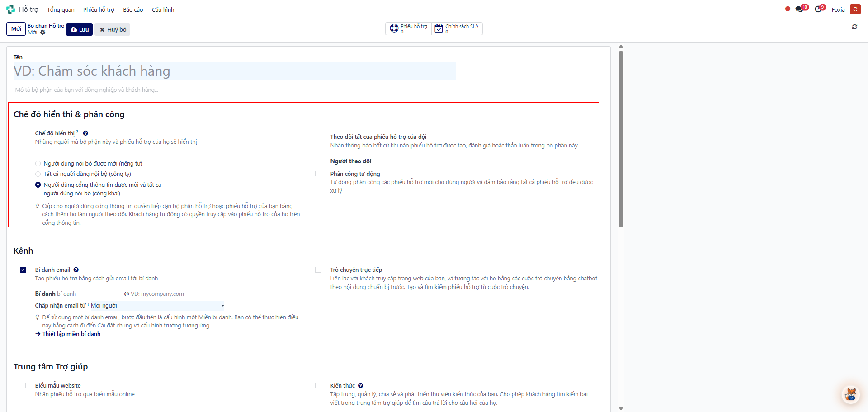This screenshot has height=412, width=868.
Task: Open the conversations icon with 10 badge
Action: (800, 9)
